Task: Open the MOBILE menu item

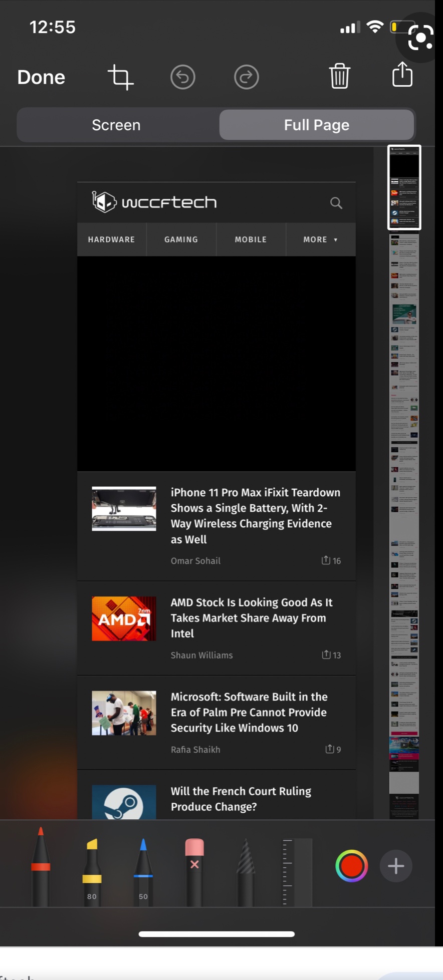Action: click(x=251, y=239)
